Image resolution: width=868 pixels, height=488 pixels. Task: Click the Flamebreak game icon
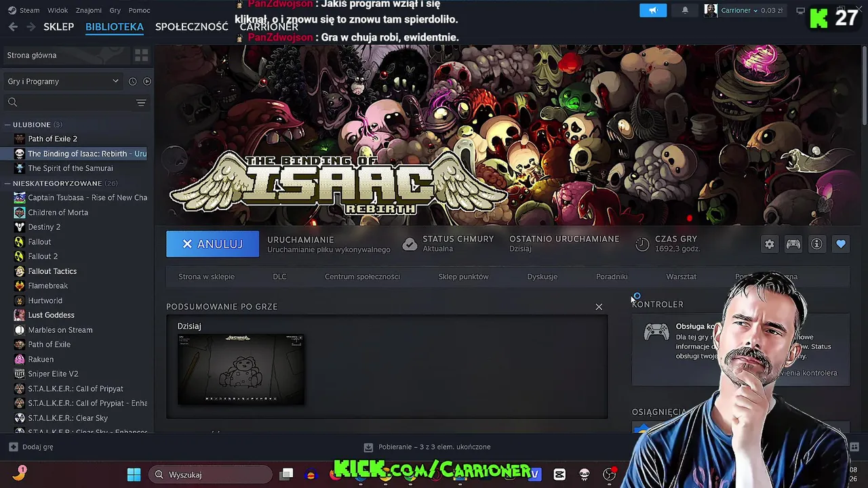click(20, 286)
